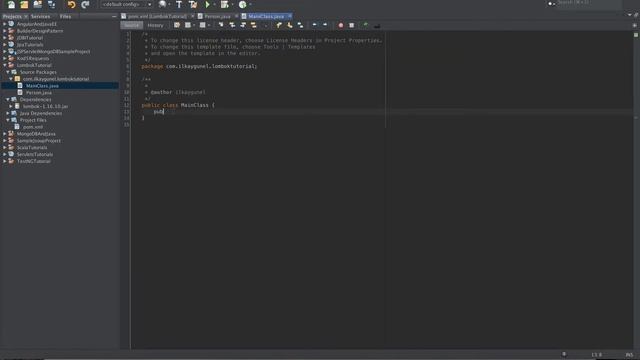
Task: Expand the lombok-1.16.10.jar node
Action: (11, 107)
